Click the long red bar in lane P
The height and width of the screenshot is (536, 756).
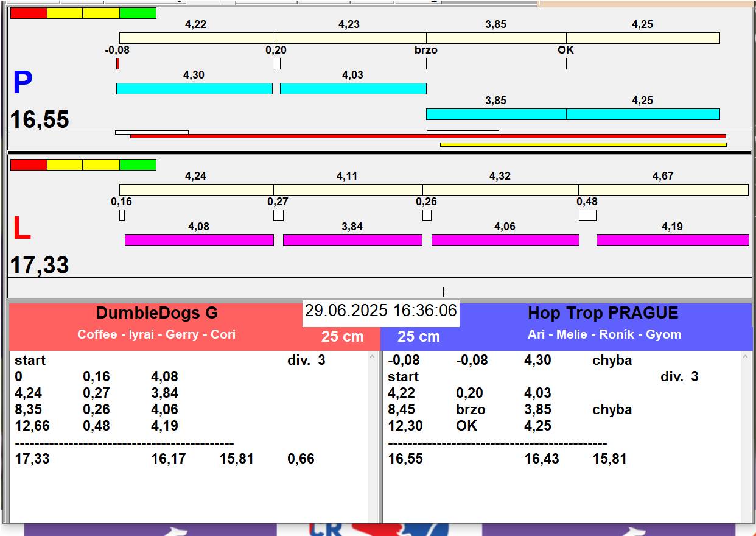[x=428, y=136]
